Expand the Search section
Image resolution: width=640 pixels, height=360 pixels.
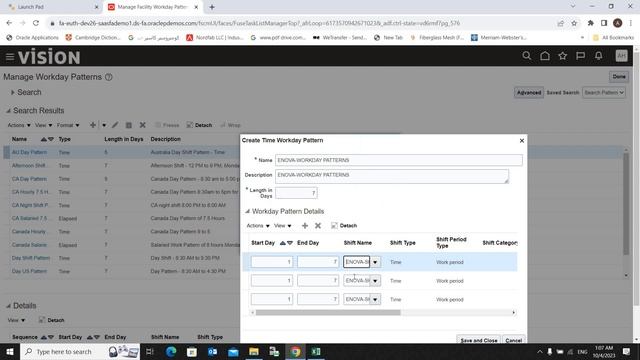[x=12, y=93]
